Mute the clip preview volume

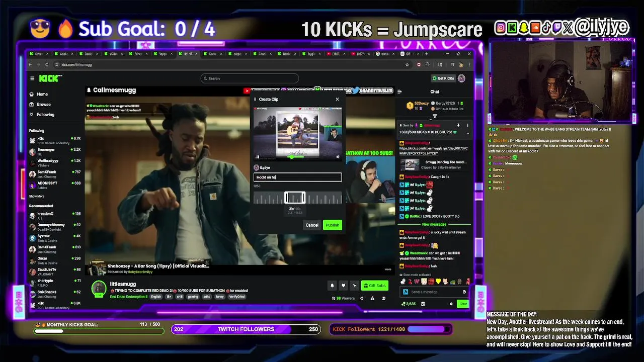pyautogui.click(x=338, y=157)
